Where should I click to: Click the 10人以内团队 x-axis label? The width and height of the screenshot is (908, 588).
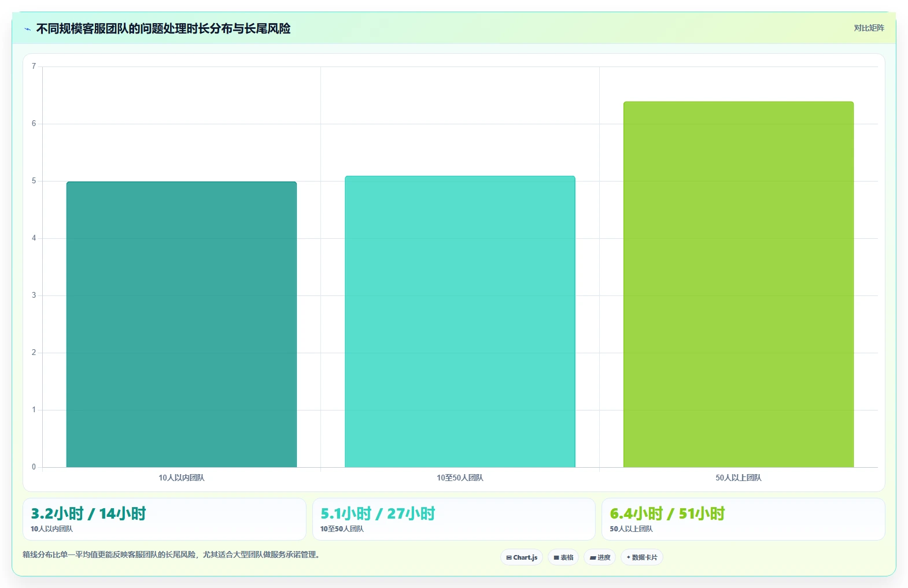182,478
